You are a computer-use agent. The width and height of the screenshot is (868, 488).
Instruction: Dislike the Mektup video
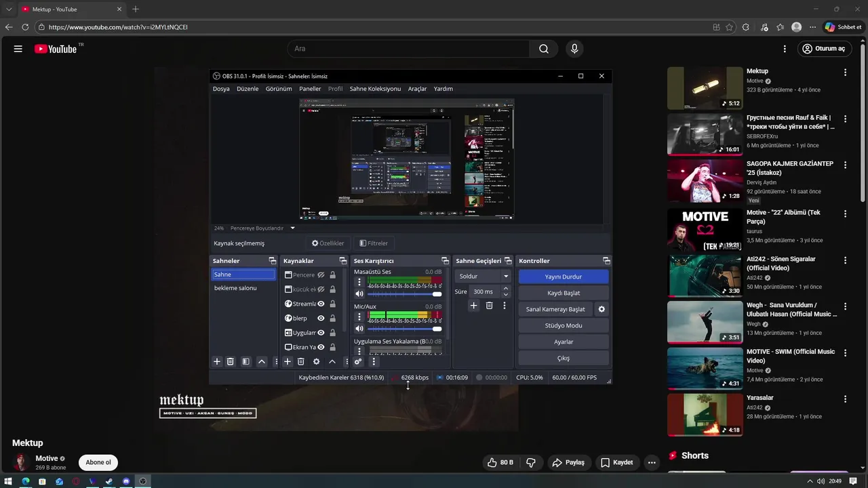[x=531, y=462]
